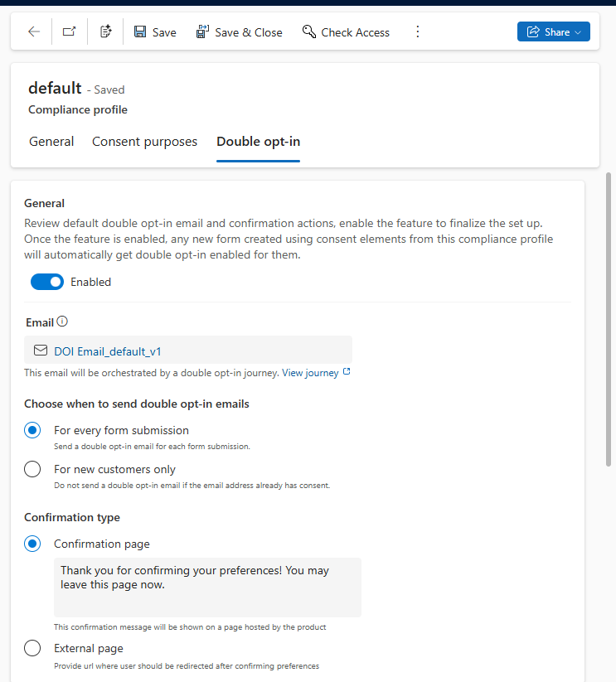Click the back arrow navigation icon
616x682 pixels.
click(33, 31)
